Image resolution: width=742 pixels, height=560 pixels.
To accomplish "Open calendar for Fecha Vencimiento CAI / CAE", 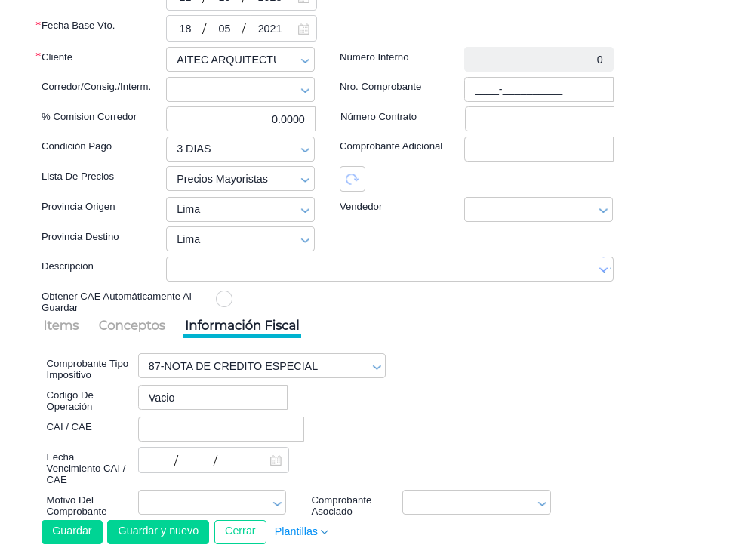I will coord(276,460).
